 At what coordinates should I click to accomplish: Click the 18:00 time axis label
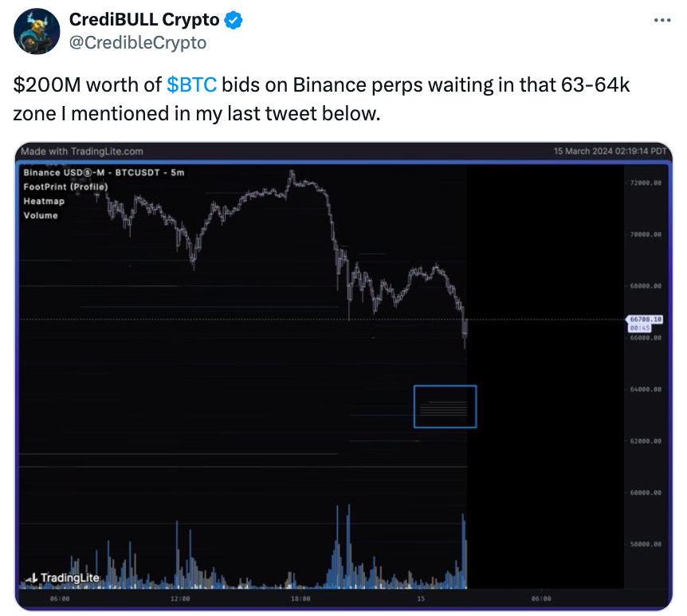[300, 598]
